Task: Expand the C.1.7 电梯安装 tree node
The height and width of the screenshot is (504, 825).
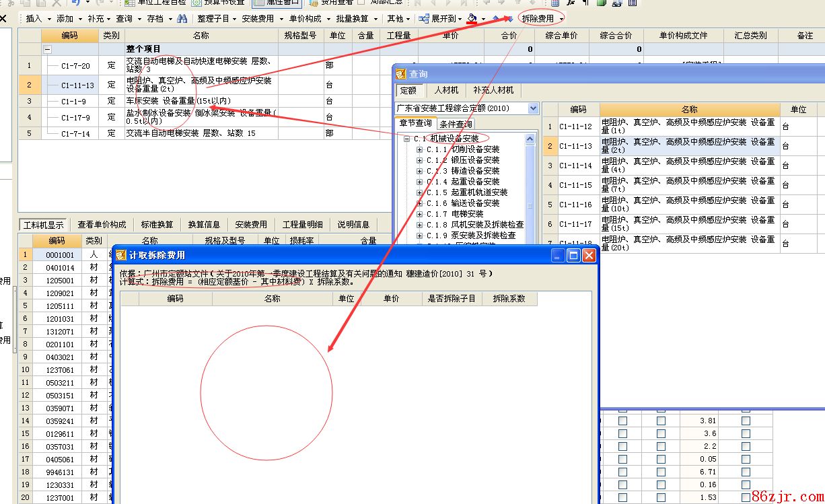Action: click(420, 214)
